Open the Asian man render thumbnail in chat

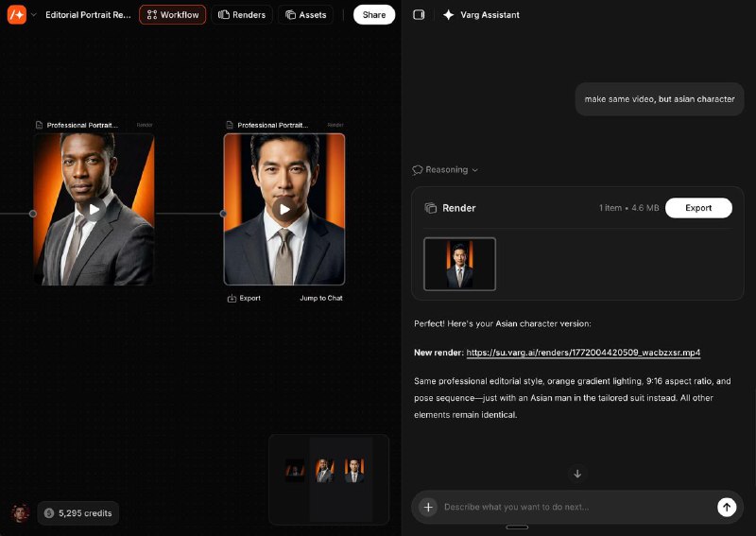[x=459, y=264]
